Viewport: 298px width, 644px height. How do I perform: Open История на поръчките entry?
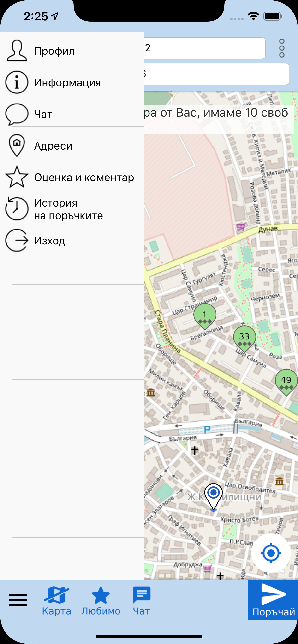point(72,206)
